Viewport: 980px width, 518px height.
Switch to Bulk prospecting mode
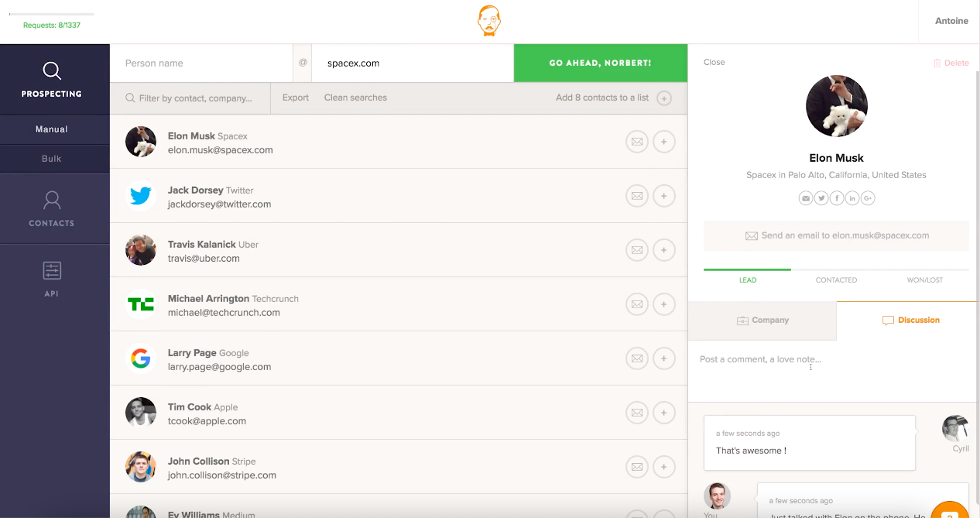pyautogui.click(x=52, y=159)
